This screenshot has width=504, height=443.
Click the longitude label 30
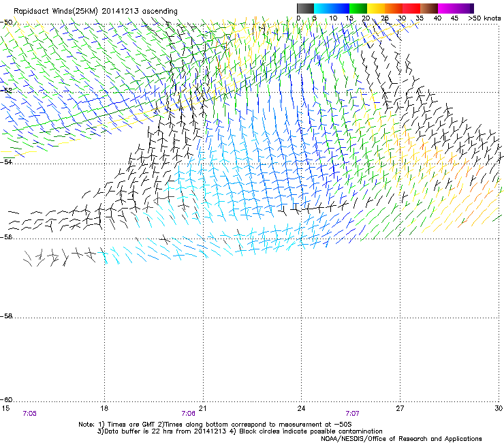tap(499, 408)
